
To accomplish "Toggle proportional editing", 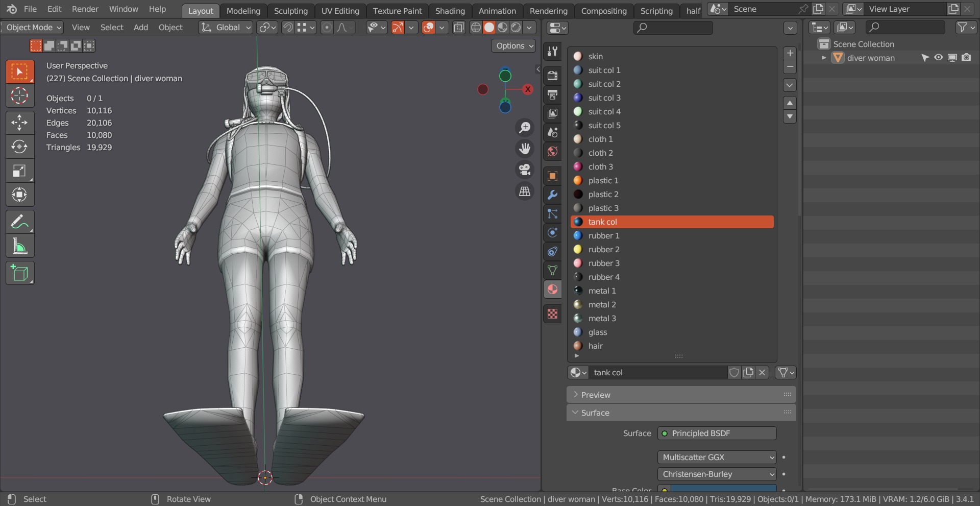I will 327,28.
